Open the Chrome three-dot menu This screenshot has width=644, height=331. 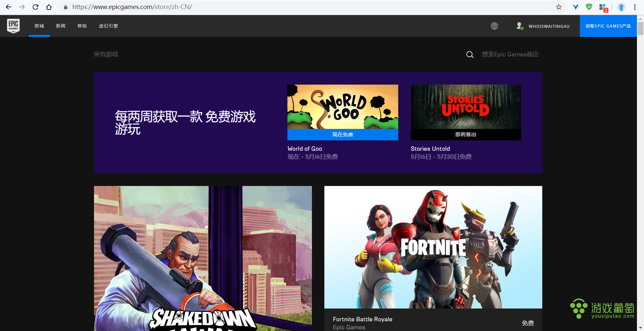[635, 7]
